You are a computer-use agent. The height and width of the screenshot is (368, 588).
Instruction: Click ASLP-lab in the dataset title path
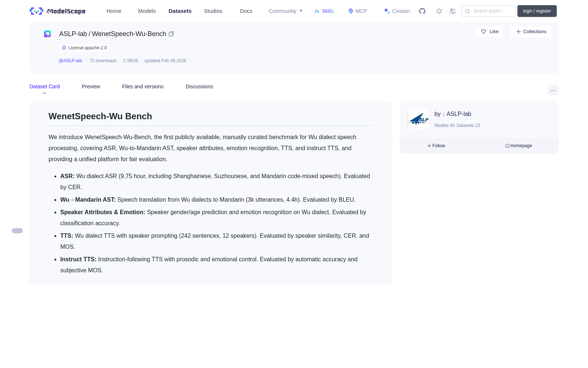click(73, 34)
